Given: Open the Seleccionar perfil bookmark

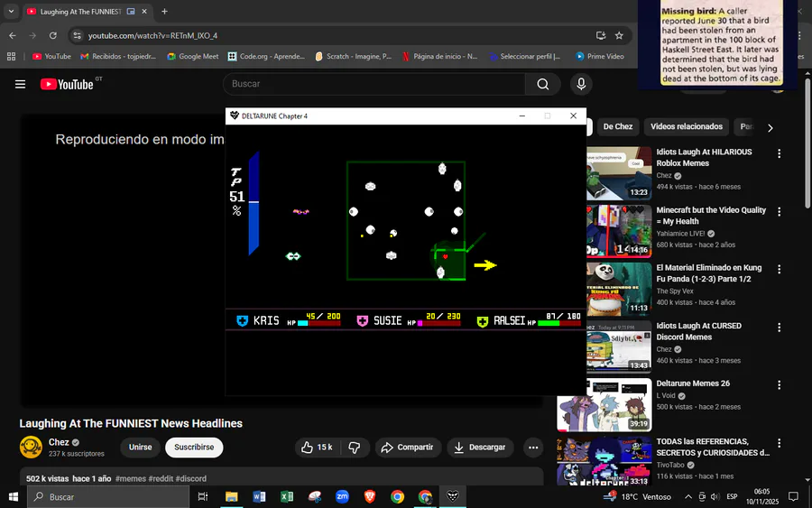Looking at the screenshot, I should (524, 57).
